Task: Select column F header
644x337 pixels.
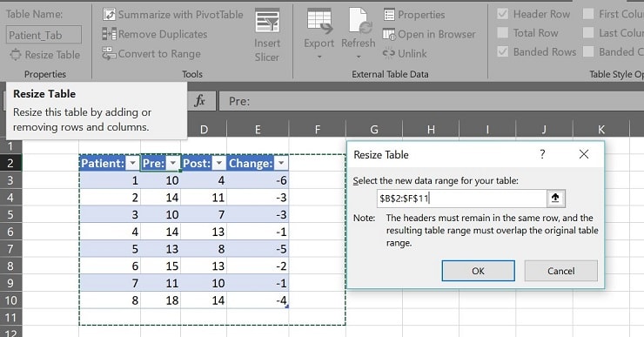Action: 318,130
